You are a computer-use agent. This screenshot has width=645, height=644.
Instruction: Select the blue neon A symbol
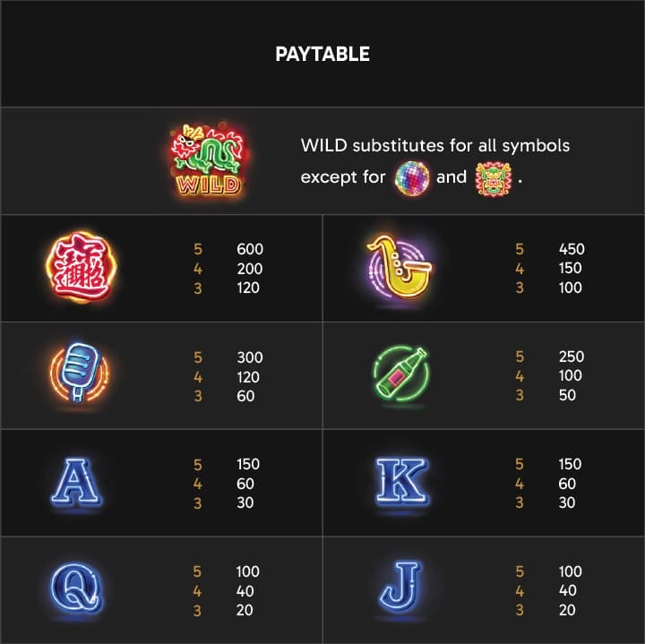(76, 482)
